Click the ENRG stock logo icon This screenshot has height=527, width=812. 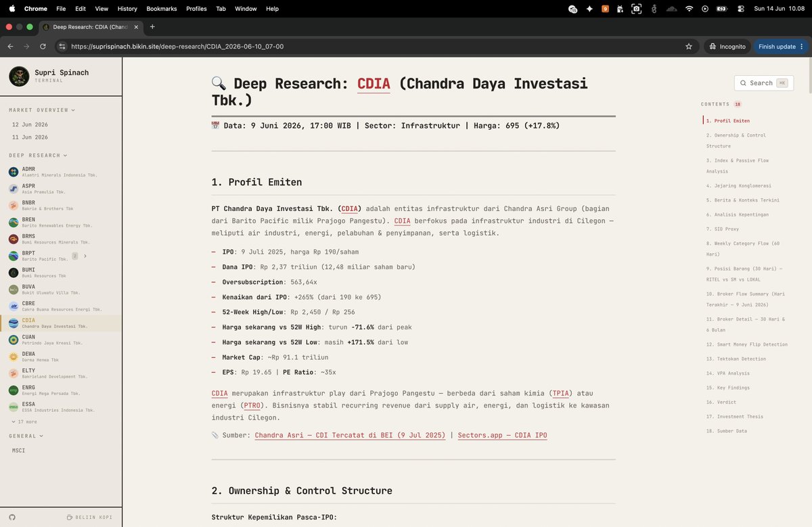point(14,390)
